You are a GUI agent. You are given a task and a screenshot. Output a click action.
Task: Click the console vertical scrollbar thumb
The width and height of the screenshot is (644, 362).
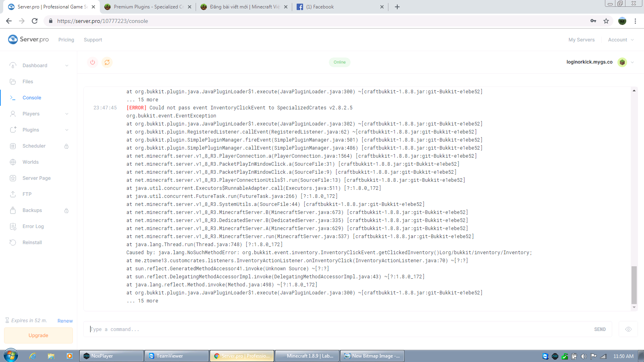[634, 285]
